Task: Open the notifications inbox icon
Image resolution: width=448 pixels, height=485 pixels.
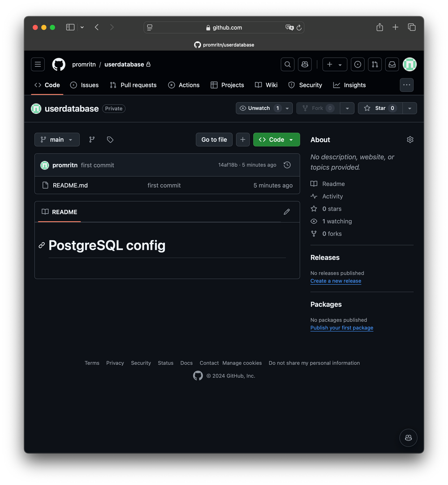Action: tap(392, 64)
